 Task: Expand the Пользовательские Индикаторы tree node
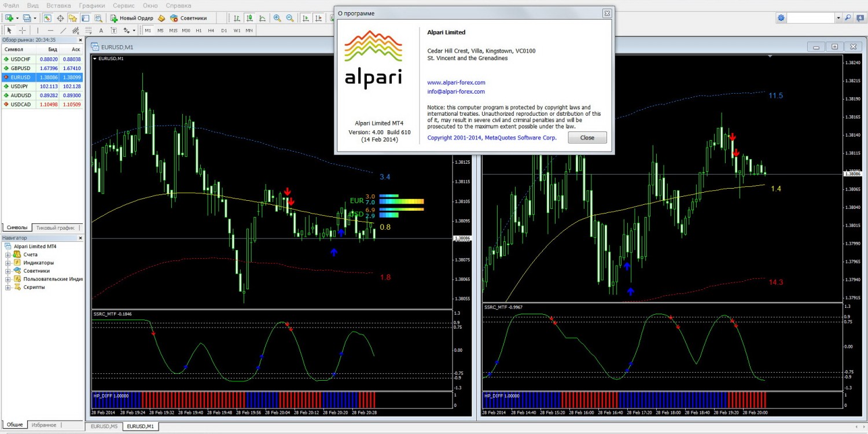(x=8, y=279)
